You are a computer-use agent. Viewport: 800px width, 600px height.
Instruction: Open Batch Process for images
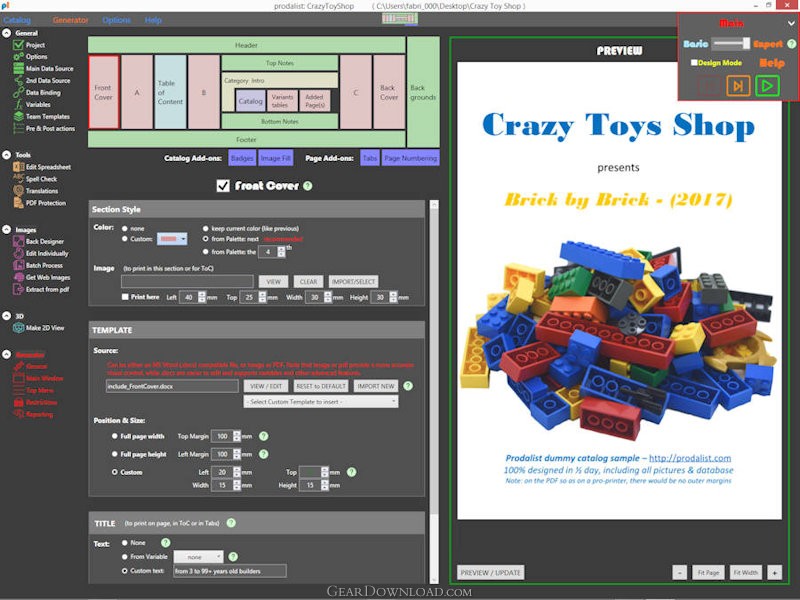[x=38, y=265]
